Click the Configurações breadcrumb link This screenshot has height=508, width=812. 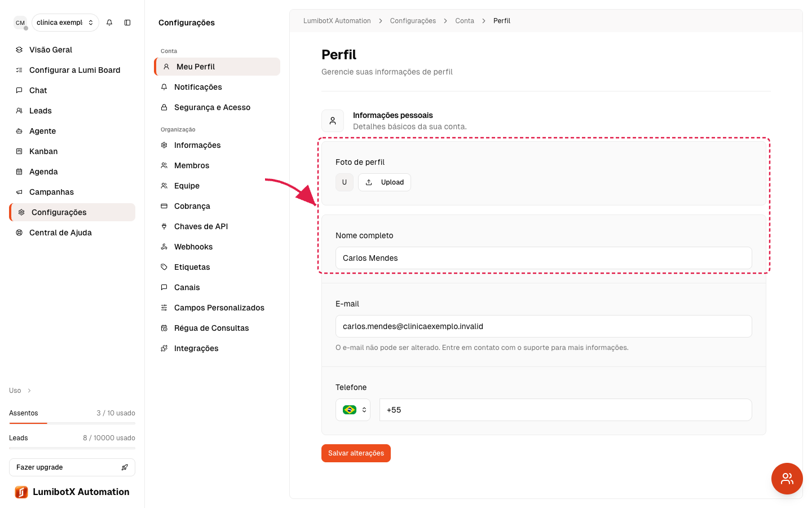tap(413, 21)
